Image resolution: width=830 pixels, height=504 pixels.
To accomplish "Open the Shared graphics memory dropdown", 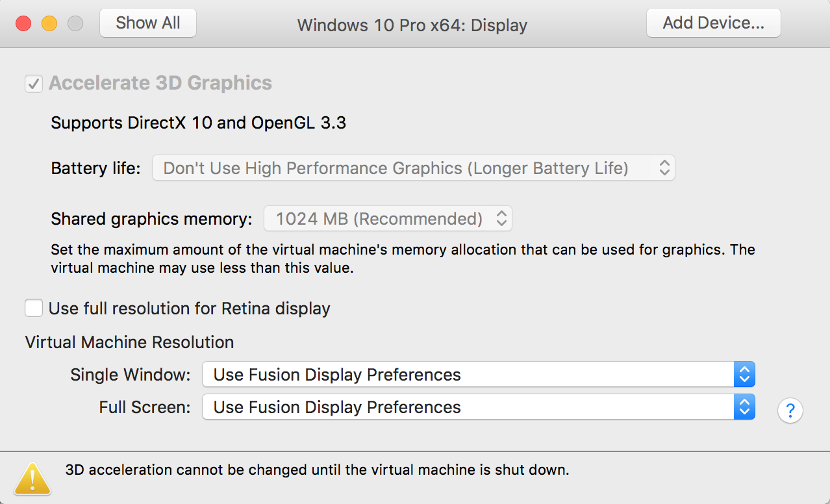I will (x=388, y=219).
